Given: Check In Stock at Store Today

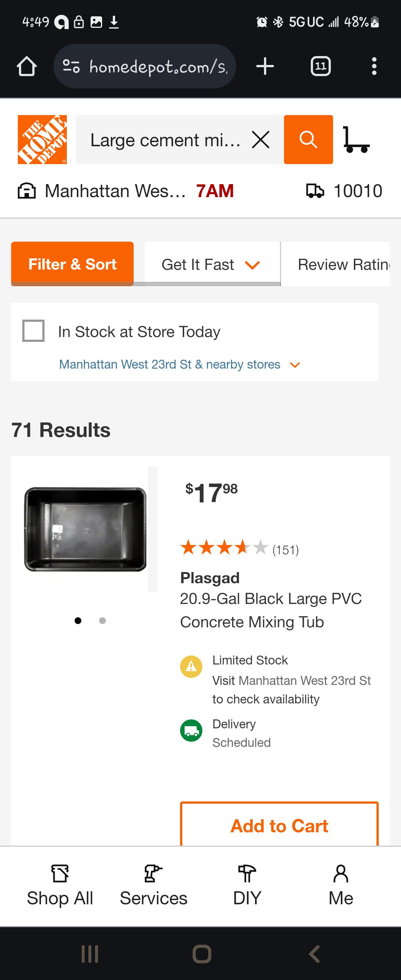Looking at the screenshot, I should 33,331.
